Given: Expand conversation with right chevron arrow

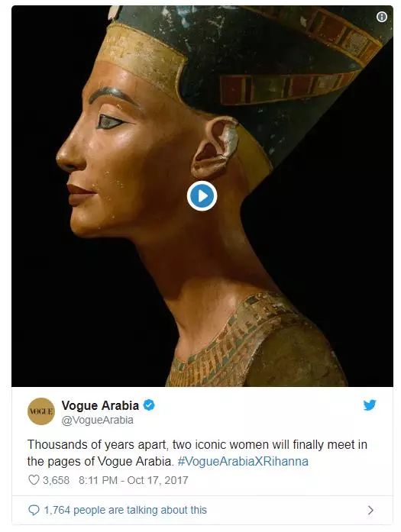Looking at the screenshot, I should (370, 511).
